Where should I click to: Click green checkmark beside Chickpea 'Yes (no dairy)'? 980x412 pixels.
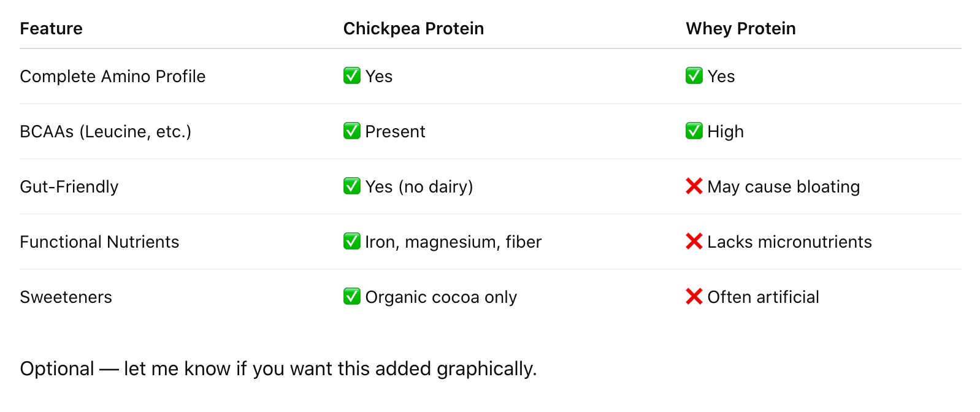351,186
